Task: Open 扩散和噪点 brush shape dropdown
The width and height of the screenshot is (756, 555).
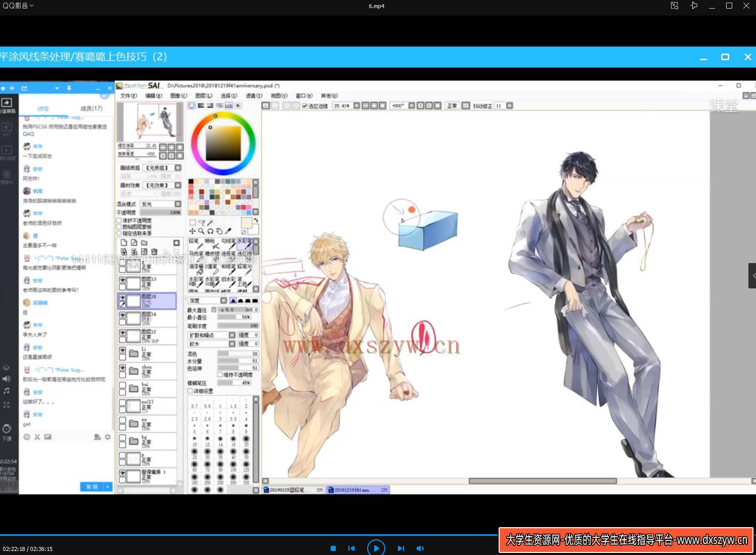Action: [232, 335]
